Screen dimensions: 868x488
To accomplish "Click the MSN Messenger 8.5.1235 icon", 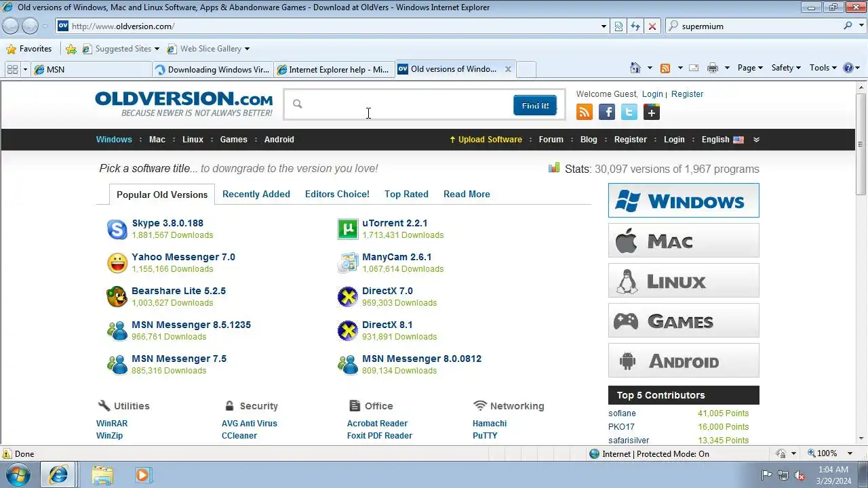I will coord(117,331).
